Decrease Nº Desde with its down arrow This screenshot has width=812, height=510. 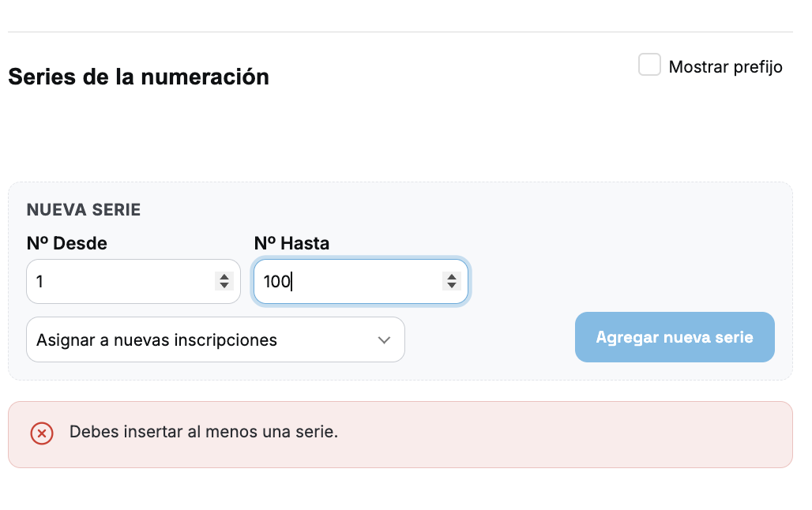click(x=224, y=286)
